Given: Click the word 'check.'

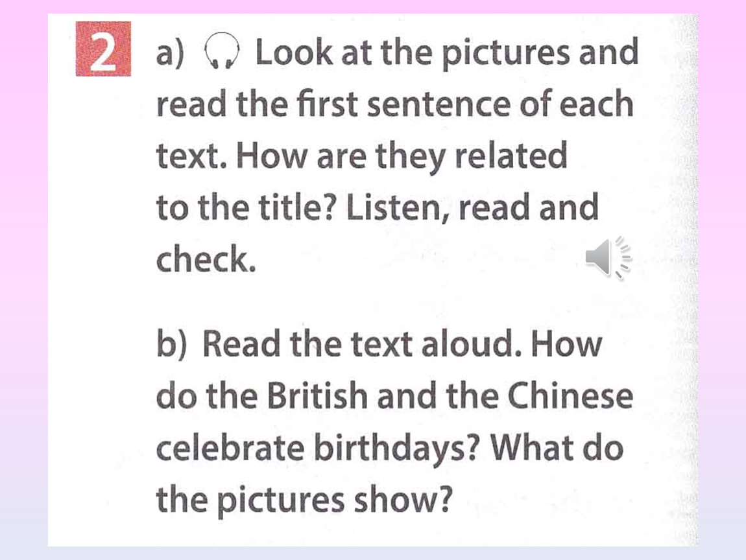Looking at the screenshot, I should point(206,259).
